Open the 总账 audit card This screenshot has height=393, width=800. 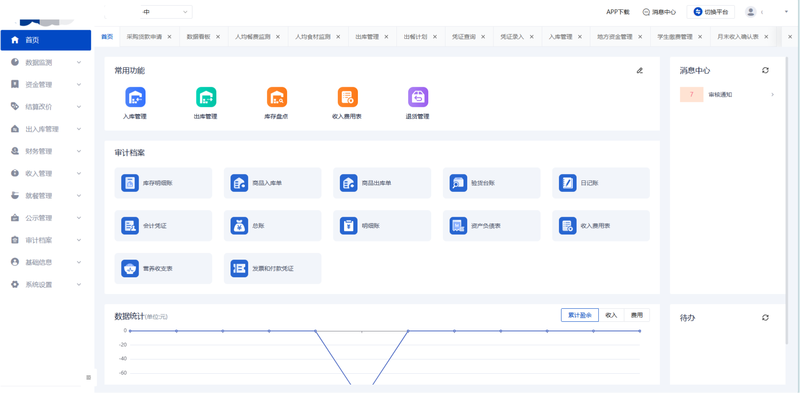[272, 226]
